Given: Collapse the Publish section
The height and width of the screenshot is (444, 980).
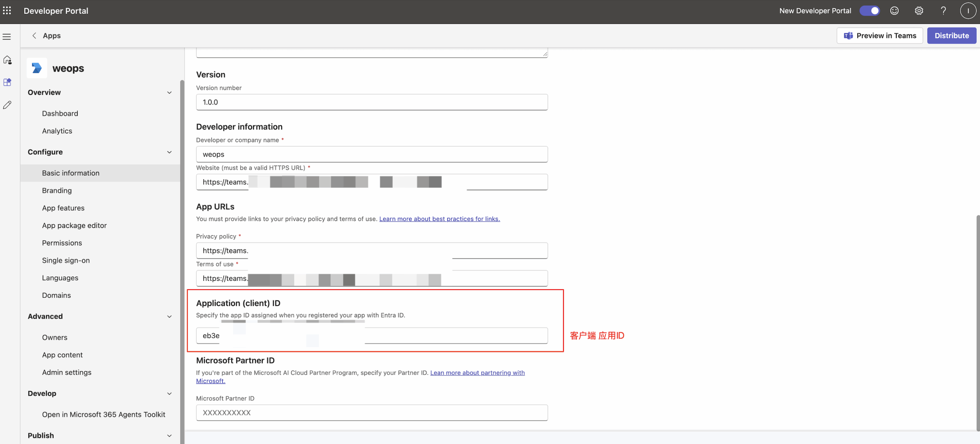Looking at the screenshot, I should pos(169,436).
